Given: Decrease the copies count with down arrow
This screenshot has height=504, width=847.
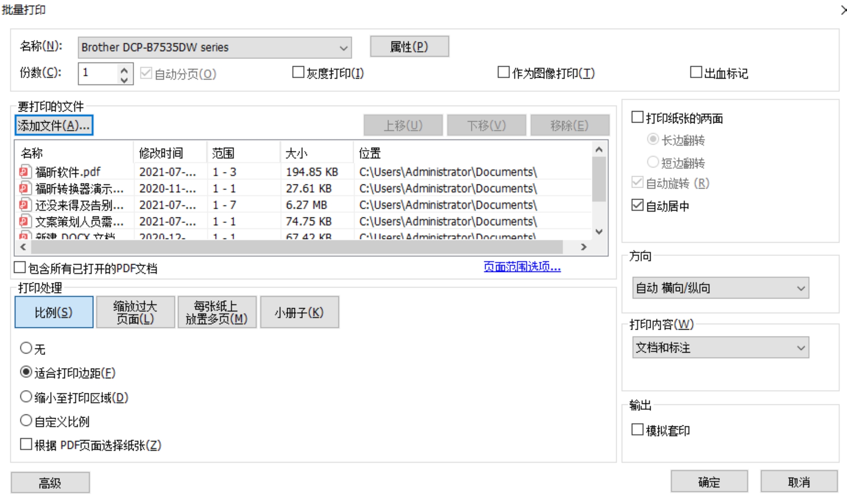Looking at the screenshot, I should (124, 79).
